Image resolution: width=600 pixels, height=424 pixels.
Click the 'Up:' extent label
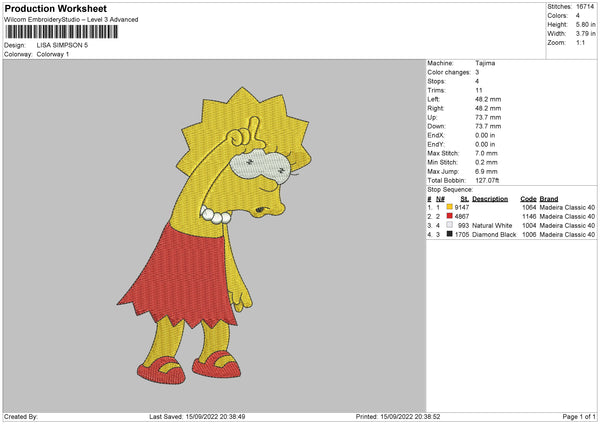432,117
